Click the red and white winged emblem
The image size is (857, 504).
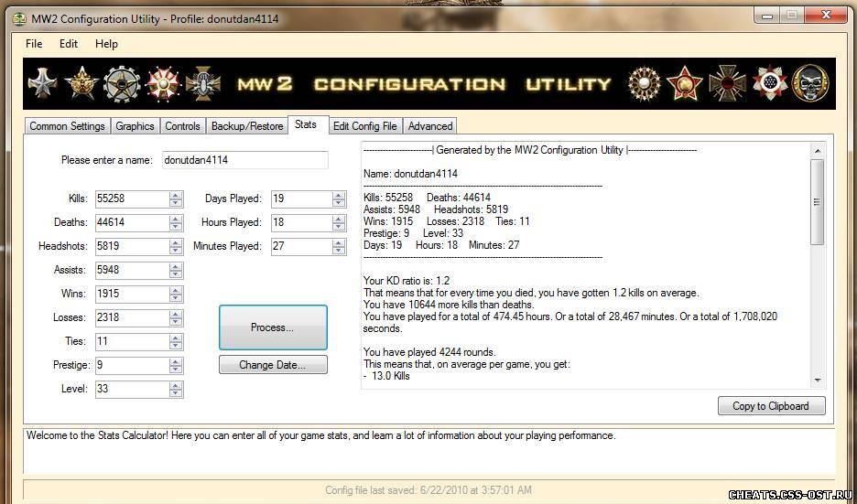tap(164, 84)
